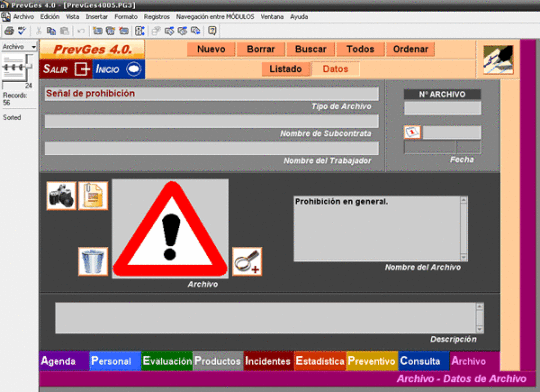Click the second find-records toolbar icon

183,31
